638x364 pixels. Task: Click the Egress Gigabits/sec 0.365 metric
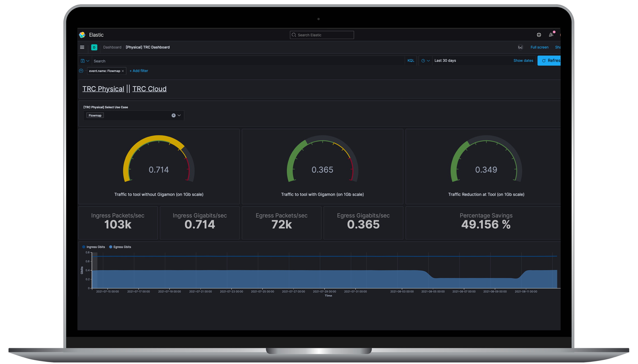[x=363, y=223]
